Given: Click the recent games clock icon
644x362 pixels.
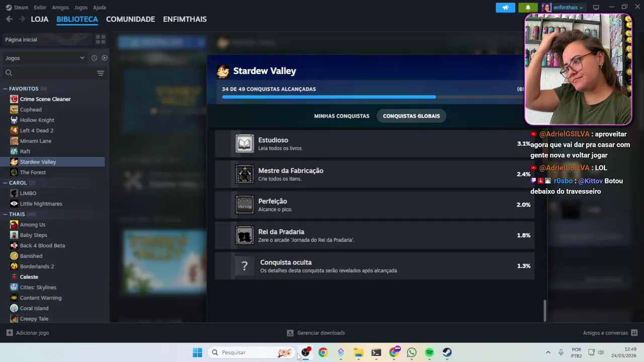Looking at the screenshot, I should coord(94,58).
